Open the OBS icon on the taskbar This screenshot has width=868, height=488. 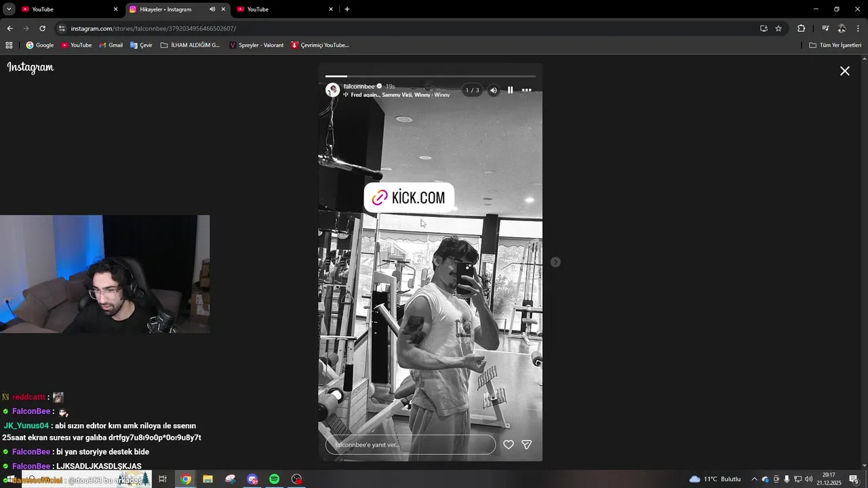(x=297, y=479)
